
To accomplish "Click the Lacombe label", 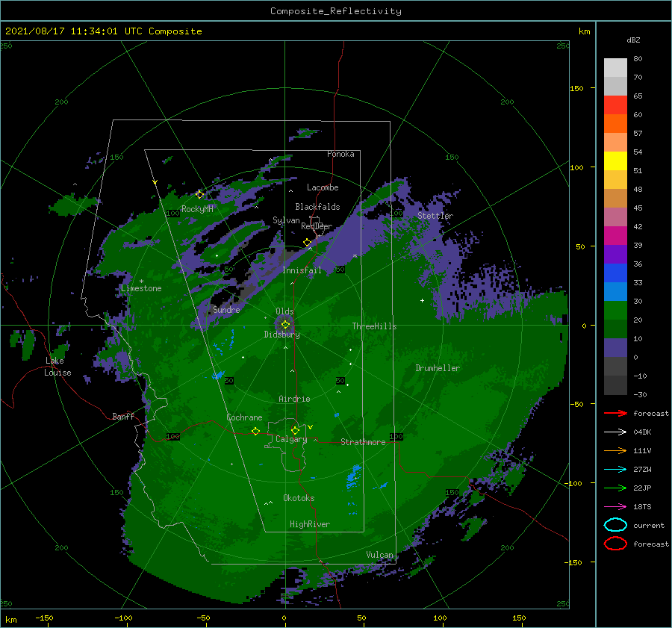I will [323, 187].
